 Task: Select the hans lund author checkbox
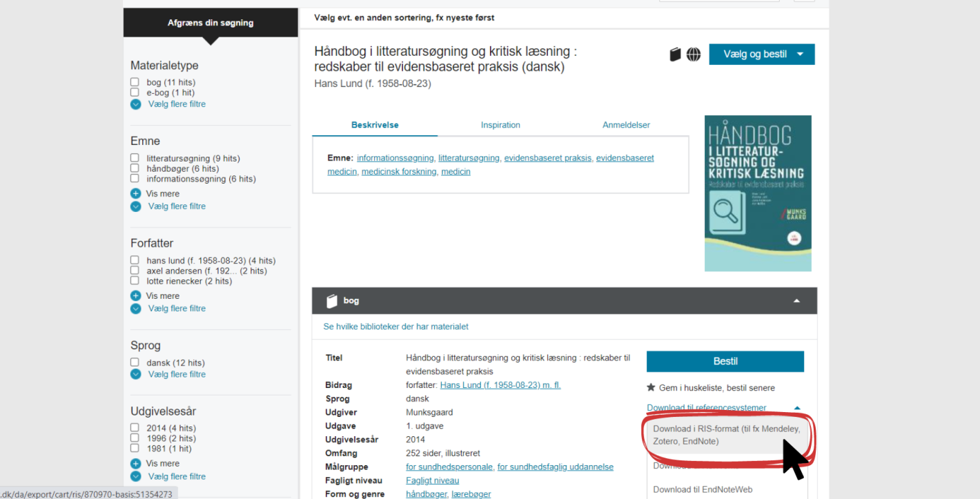[135, 261]
